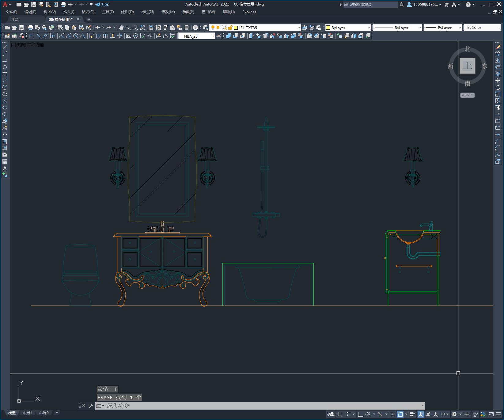Click the Plot printer icon in standard toolbar
Image resolution: width=504 pixels, height=420 pixels.
30,28
